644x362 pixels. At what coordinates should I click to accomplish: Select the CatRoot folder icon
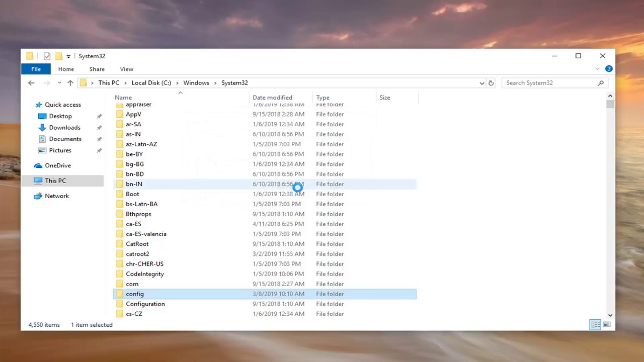119,244
